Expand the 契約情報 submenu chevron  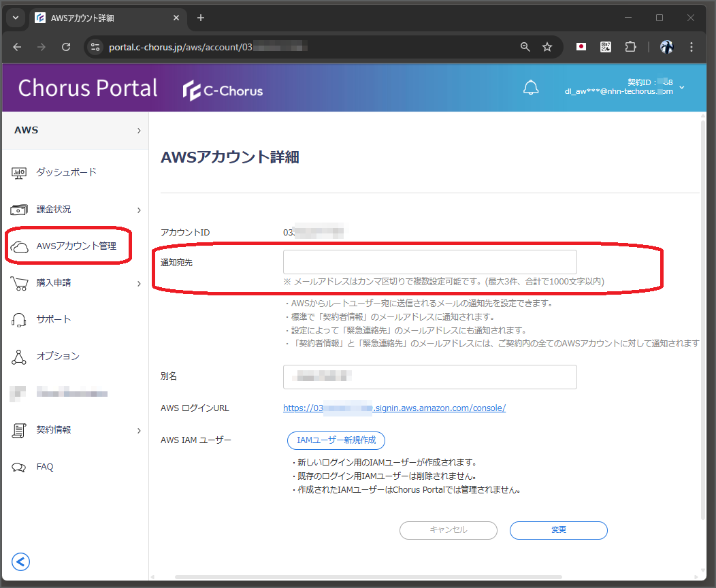(139, 431)
